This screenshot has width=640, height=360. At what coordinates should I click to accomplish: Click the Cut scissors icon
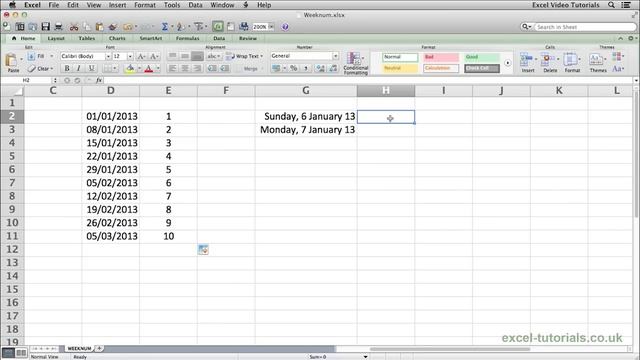[x=74, y=27]
